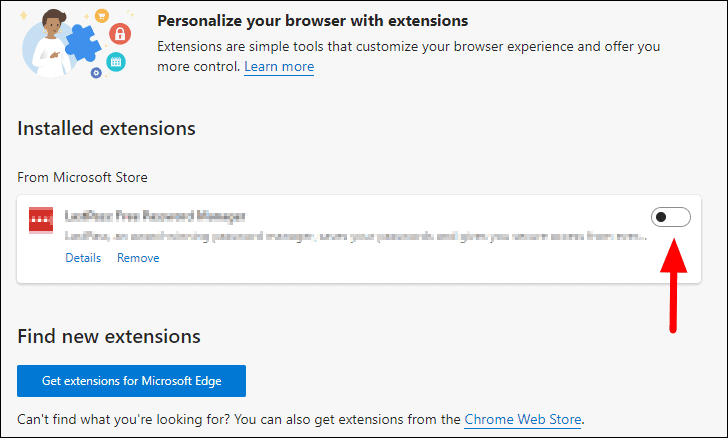Click the red LastPass extension icon

click(x=41, y=218)
